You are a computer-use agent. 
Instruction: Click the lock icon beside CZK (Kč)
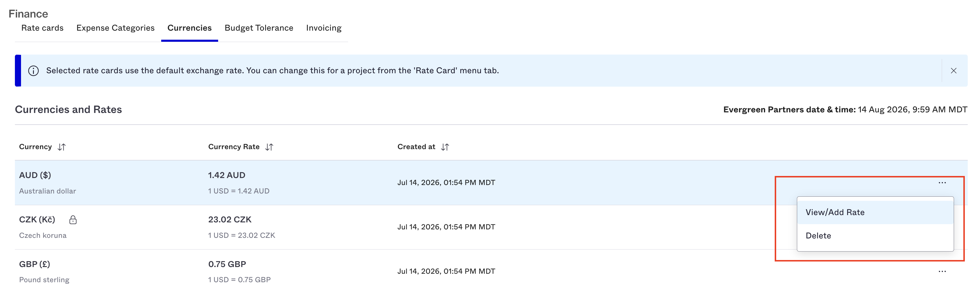tap(73, 220)
